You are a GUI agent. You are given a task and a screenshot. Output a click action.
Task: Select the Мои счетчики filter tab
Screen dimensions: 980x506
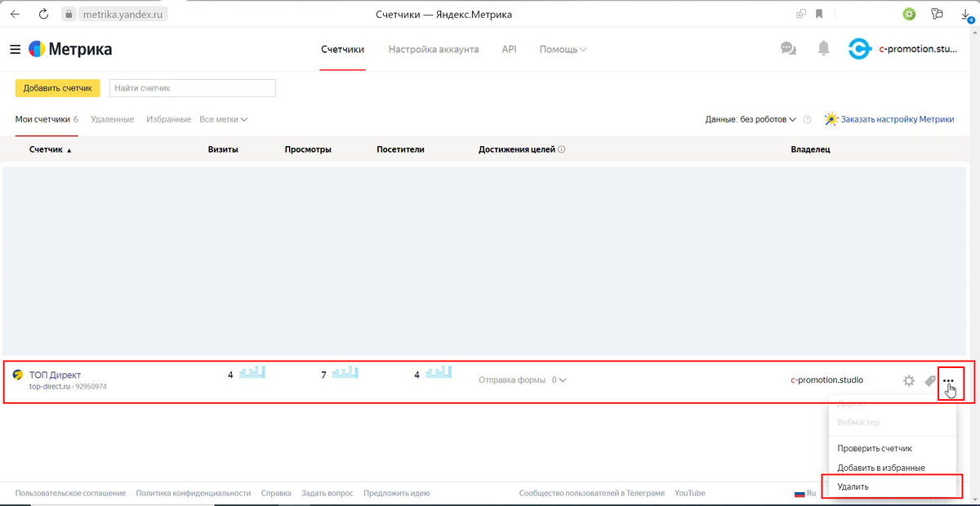point(47,119)
